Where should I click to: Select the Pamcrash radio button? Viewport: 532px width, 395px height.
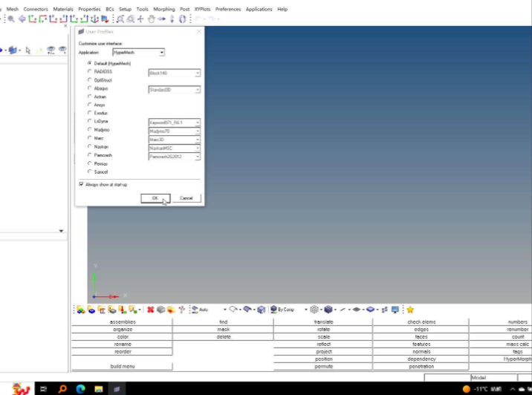pos(90,155)
